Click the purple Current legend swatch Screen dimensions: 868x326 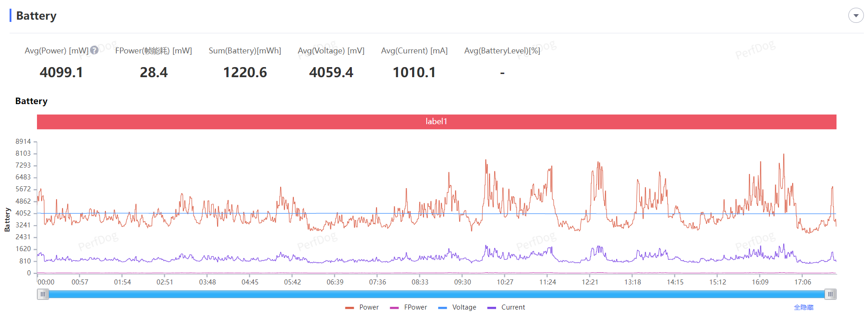[492, 308]
